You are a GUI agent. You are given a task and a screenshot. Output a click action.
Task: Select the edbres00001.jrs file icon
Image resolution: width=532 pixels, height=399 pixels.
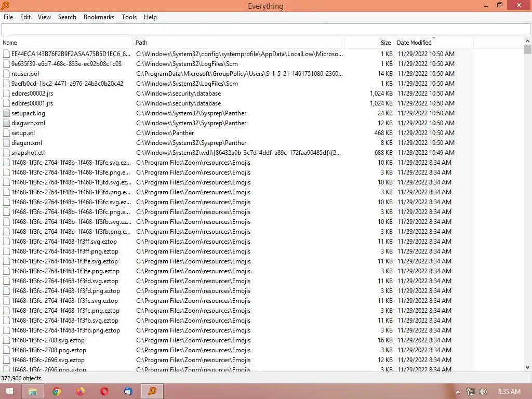point(6,103)
